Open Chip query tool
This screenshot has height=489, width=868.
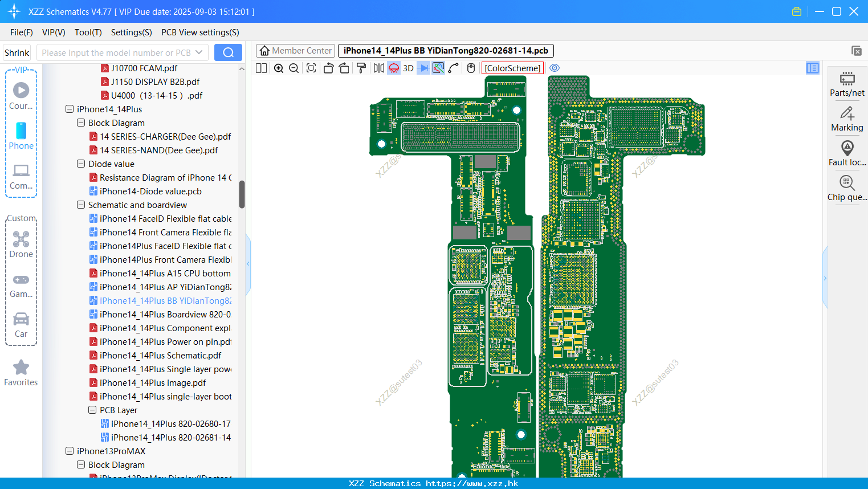(x=847, y=189)
